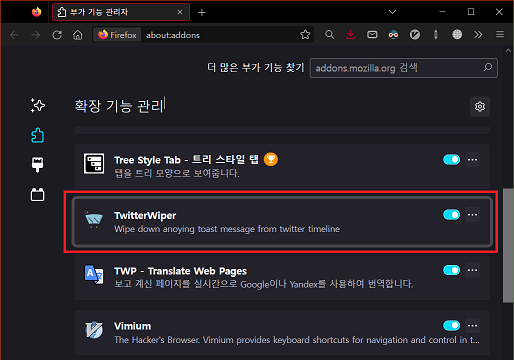This screenshot has height=360, width=514.
Task: List all tabs with the down chevron
Action: pyautogui.click(x=392, y=12)
